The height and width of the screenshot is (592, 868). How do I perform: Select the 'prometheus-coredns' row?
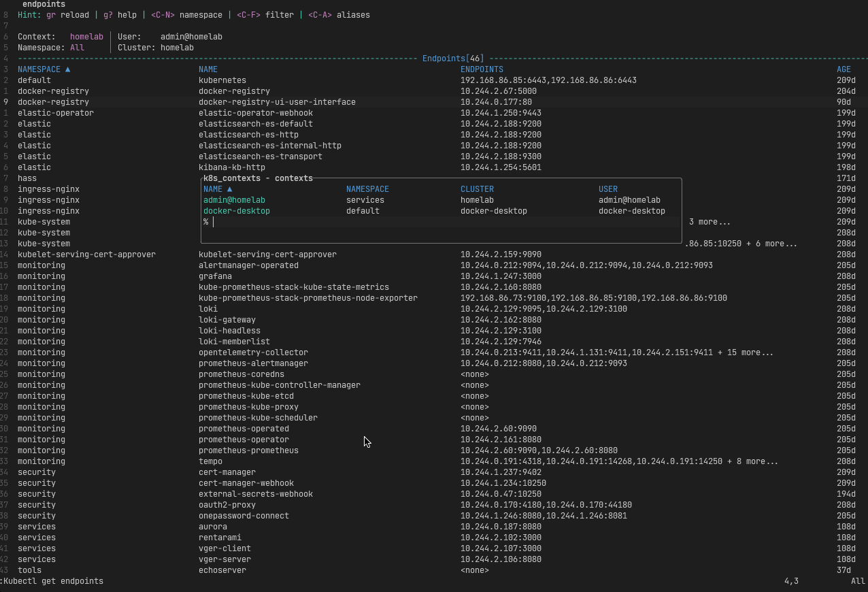click(x=434, y=374)
